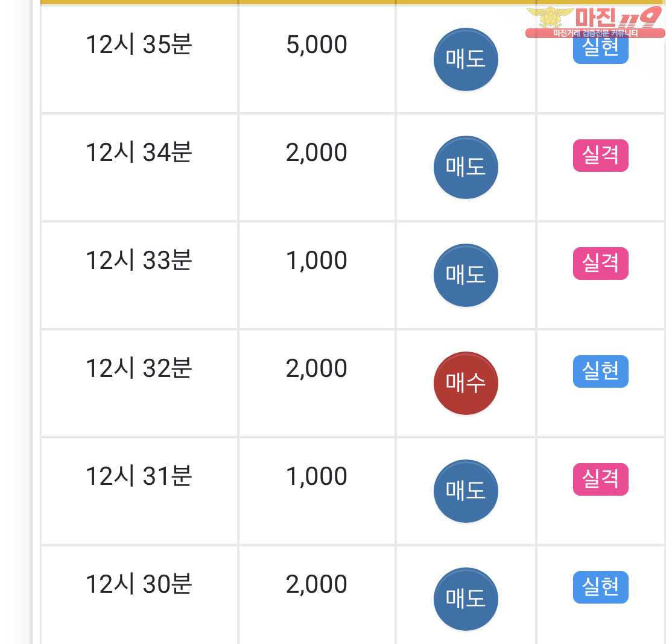Click the 1,000 amount in the 12시 31분 row
Image resolution: width=672 pixels, height=644 pixels.
(x=317, y=476)
